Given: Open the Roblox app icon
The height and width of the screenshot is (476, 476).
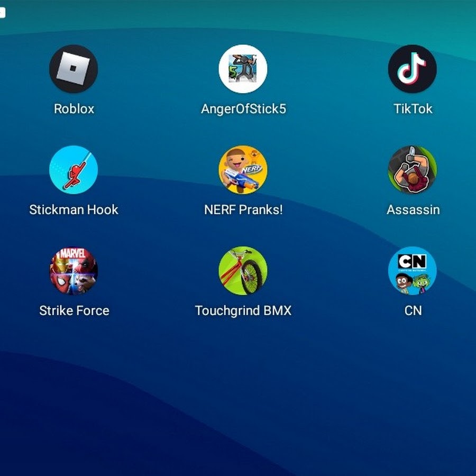Looking at the screenshot, I should point(74,69).
